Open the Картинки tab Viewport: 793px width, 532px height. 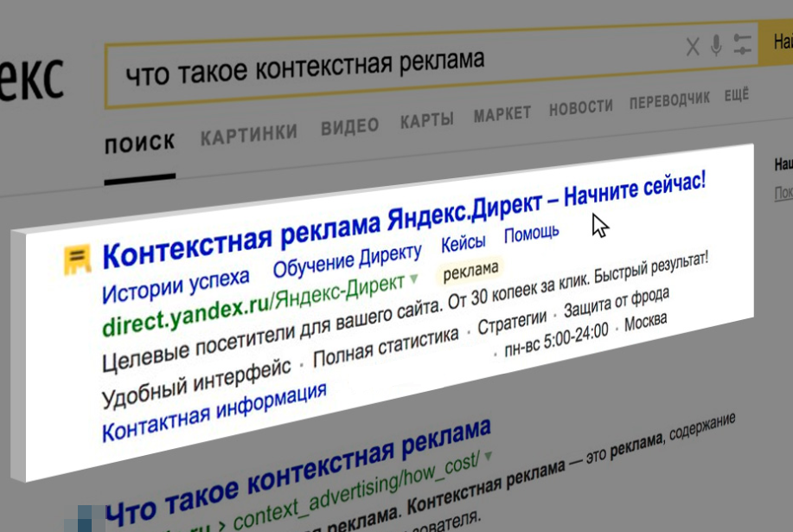(x=249, y=135)
